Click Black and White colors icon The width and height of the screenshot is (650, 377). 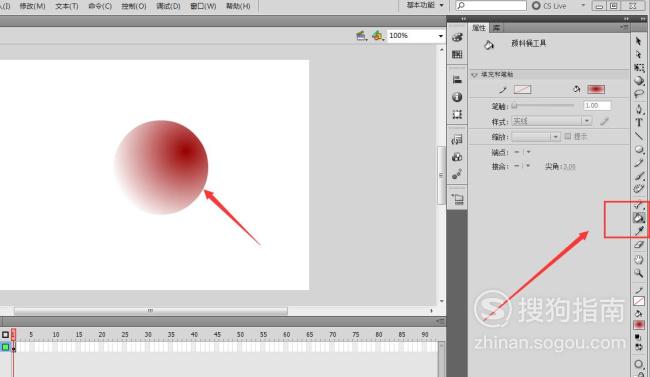coord(638,337)
